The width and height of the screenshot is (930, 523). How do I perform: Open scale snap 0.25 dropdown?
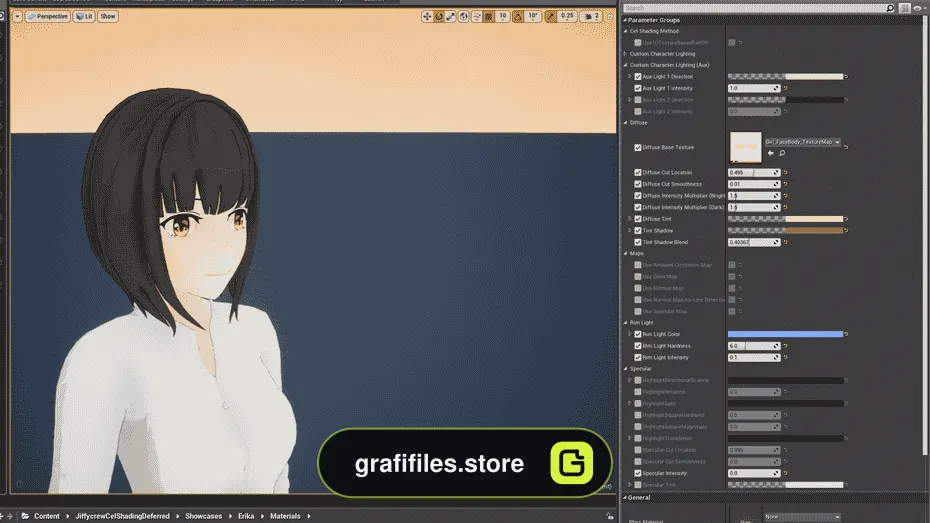[x=568, y=17]
